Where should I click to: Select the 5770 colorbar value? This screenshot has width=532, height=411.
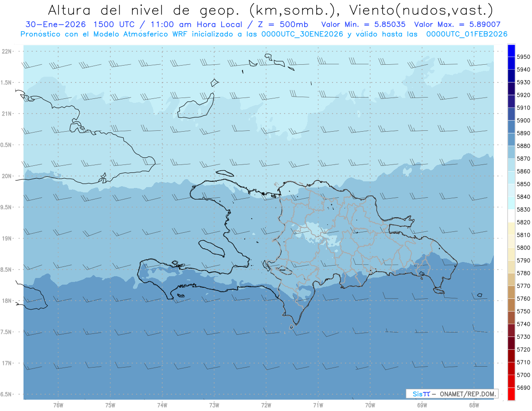pos(524,286)
